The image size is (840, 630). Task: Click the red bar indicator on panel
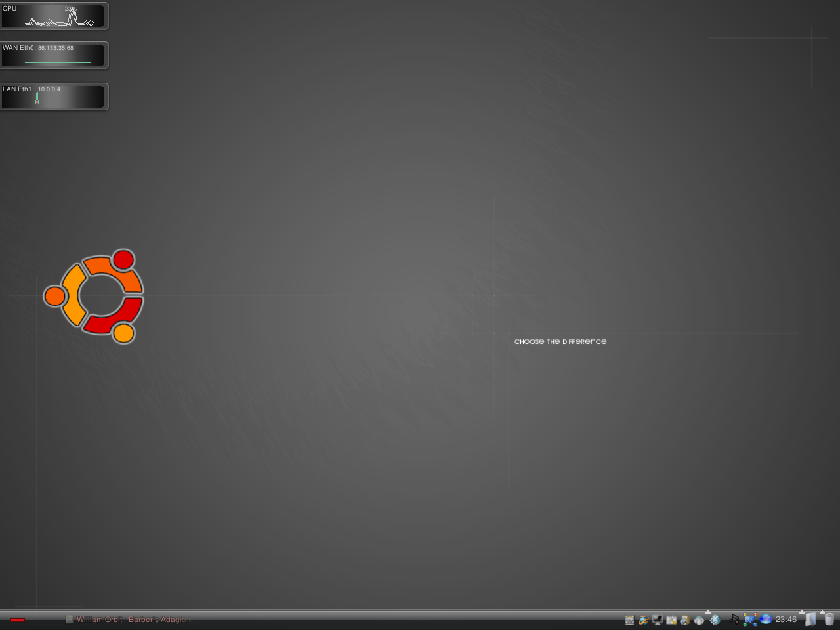[x=18, y=619]
